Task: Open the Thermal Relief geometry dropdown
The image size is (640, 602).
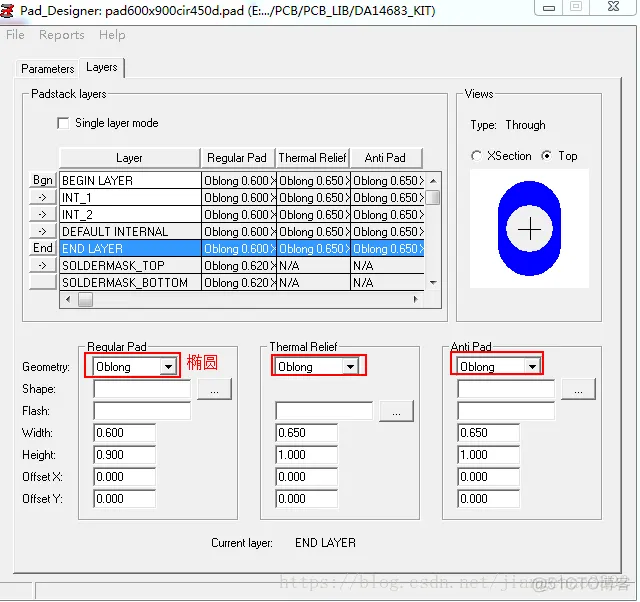Action: 351,367
